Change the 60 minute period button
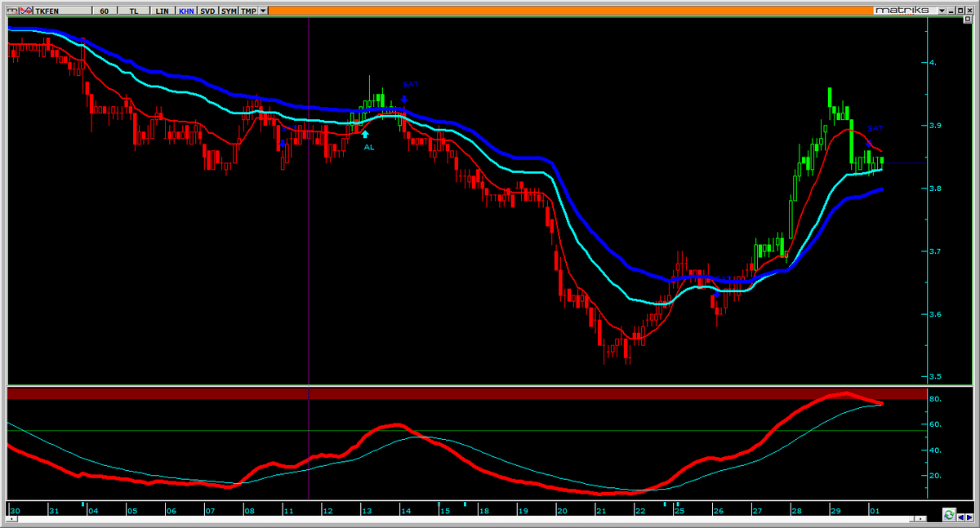Screen dimensions: 980x528 [105, 11]
